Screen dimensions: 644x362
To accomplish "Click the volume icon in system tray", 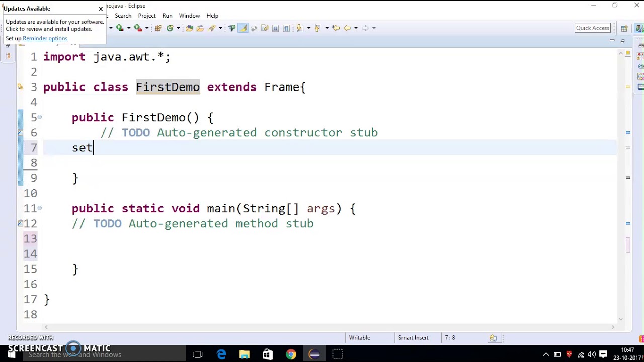I will tap(592, 355).
